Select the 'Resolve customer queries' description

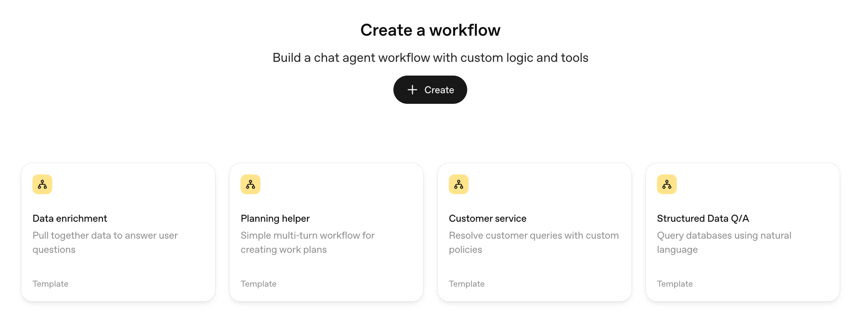click(534, 242)
